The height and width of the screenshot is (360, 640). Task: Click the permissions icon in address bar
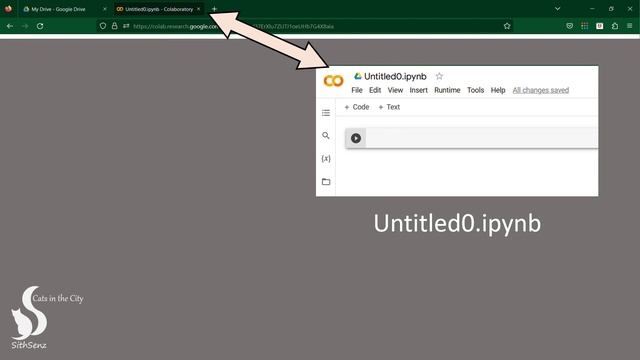tap(126, 26)
